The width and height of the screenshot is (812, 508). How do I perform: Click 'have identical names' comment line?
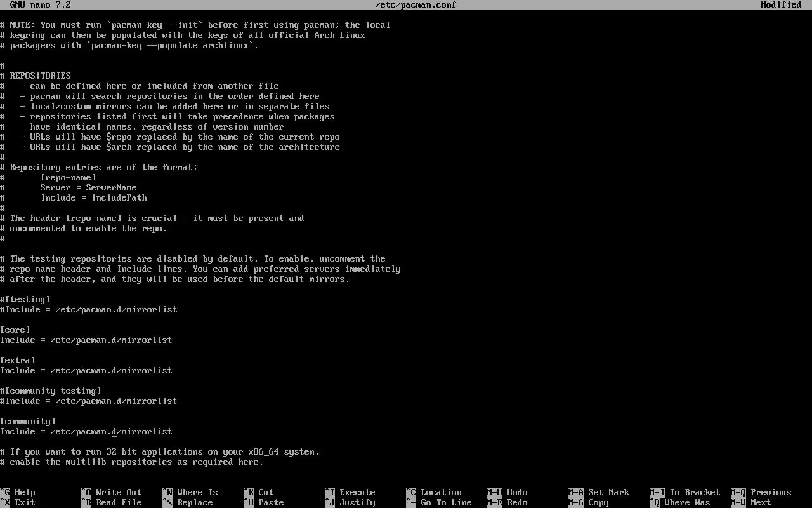tap(142, 126)
